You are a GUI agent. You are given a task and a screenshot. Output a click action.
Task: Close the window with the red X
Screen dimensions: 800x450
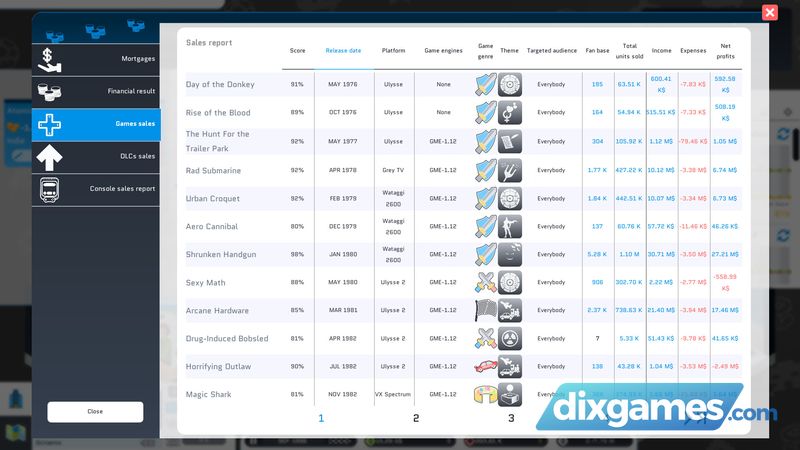pyautogui.click(x=769, y=12)
